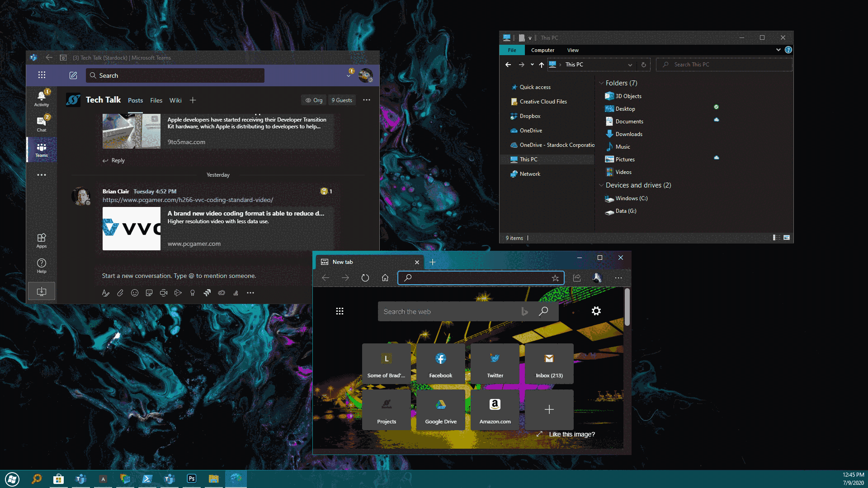
Task: Open the Praise icon in Teams compose toolbar
Action: [x=192, y=293]
